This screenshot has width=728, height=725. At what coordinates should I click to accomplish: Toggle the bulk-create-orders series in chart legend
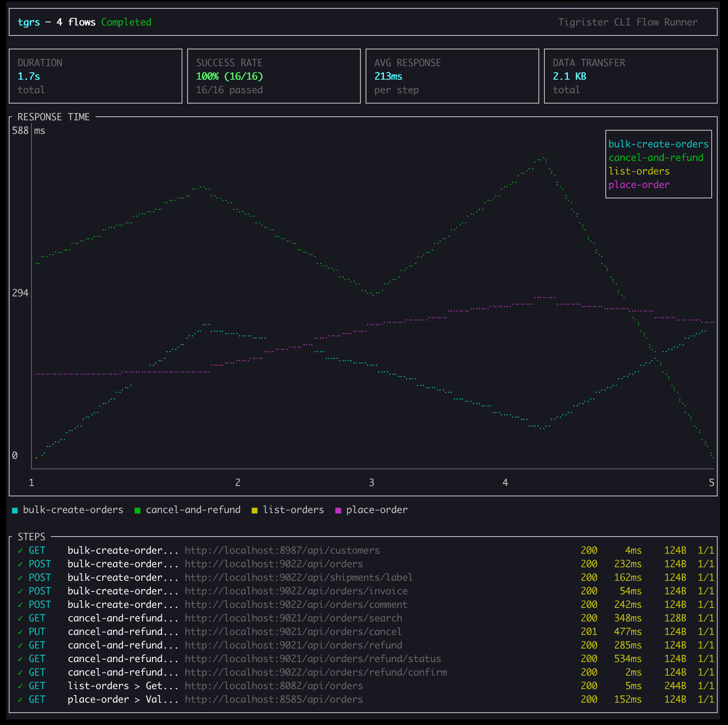click(x=659, y=144)
